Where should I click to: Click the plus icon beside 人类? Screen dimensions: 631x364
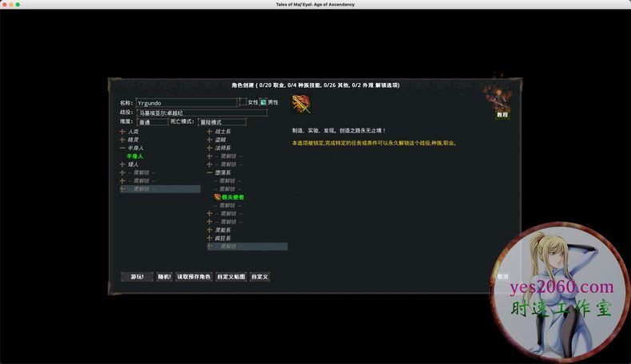pos(122,132)
